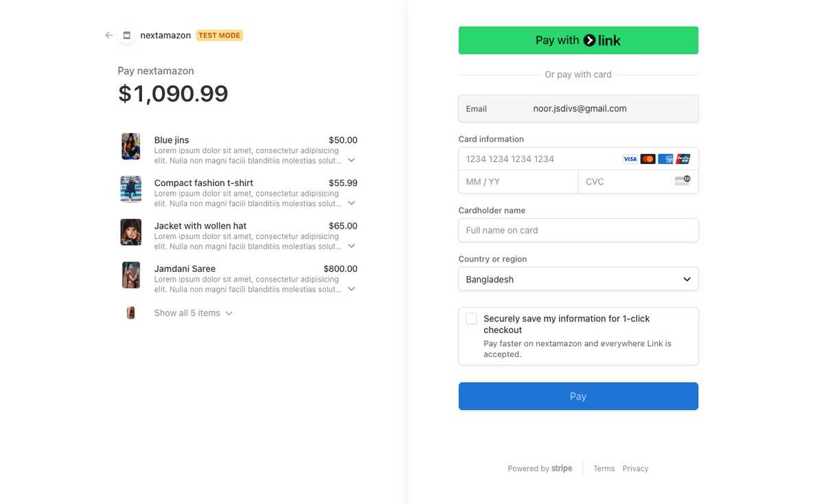The image size is (824, 504).
Task: Click the MM / YY expiry field
Action: pyautogui.click(x=518, y=182)
